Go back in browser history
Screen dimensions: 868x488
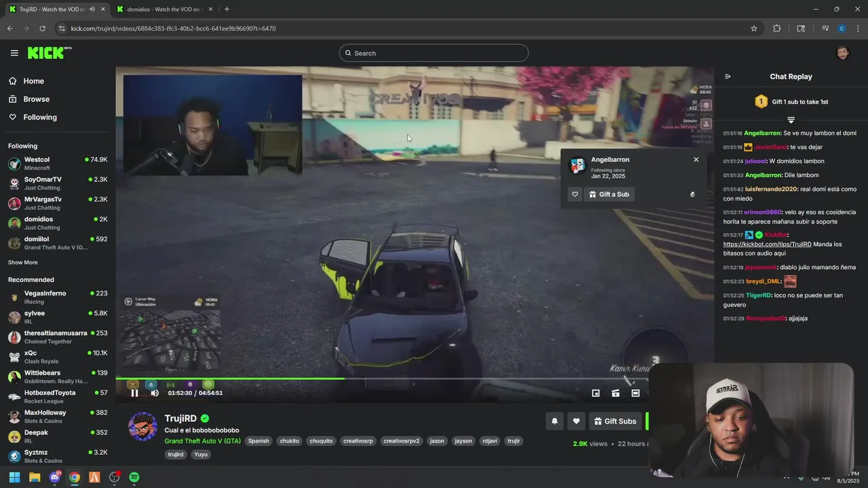coord(9,28)
